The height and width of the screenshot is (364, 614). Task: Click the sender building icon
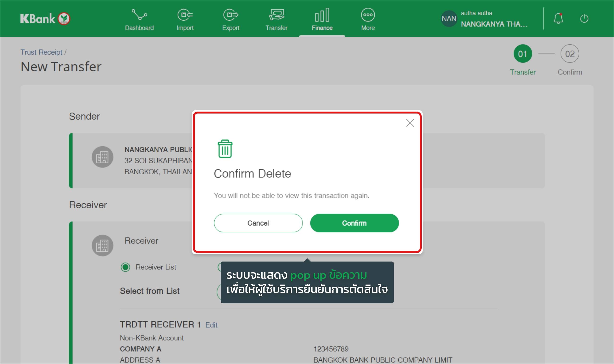pyautogui.click(x=102, y=157)
